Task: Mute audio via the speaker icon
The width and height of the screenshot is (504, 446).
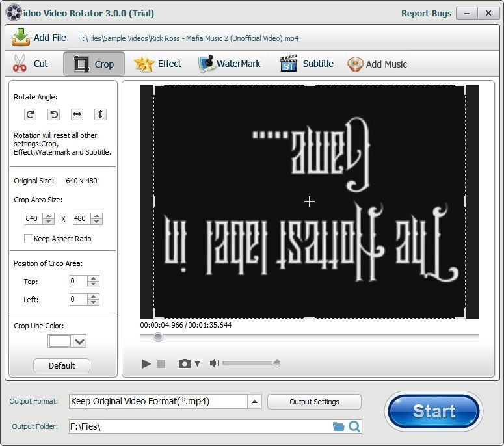Action: [214, 363]
